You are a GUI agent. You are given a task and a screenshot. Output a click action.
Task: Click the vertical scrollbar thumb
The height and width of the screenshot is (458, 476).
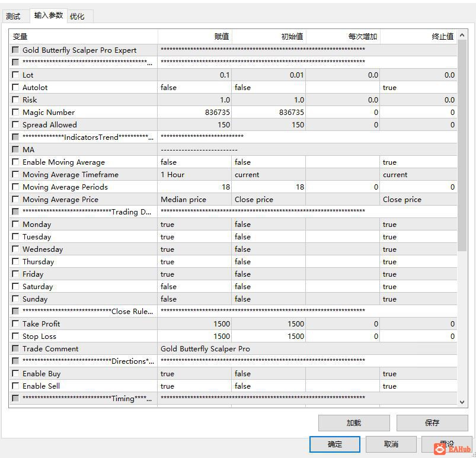tap(462, 145)
